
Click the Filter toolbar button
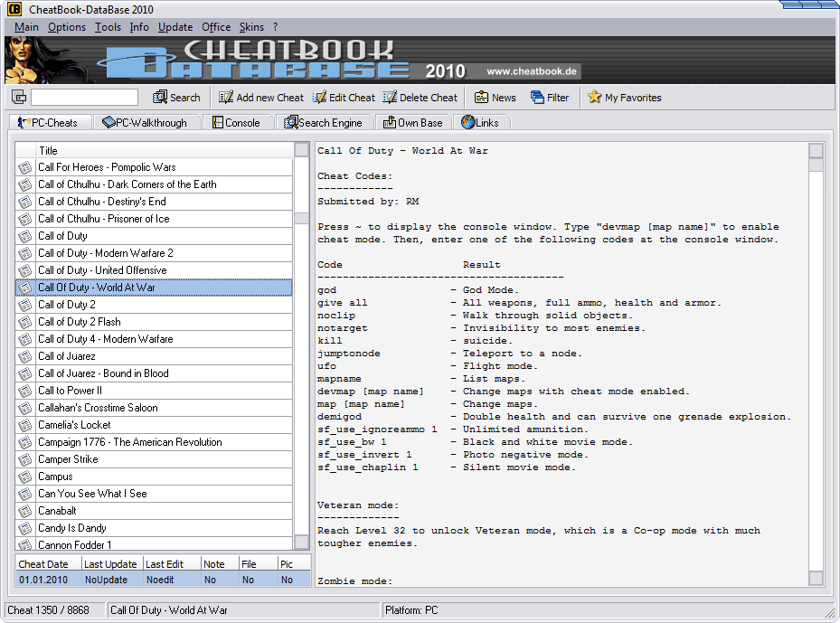(550, 98)
